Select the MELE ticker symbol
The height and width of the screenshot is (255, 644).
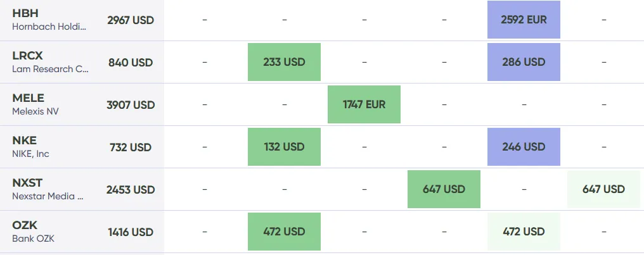pyautogui.click(x=28, y=98)
